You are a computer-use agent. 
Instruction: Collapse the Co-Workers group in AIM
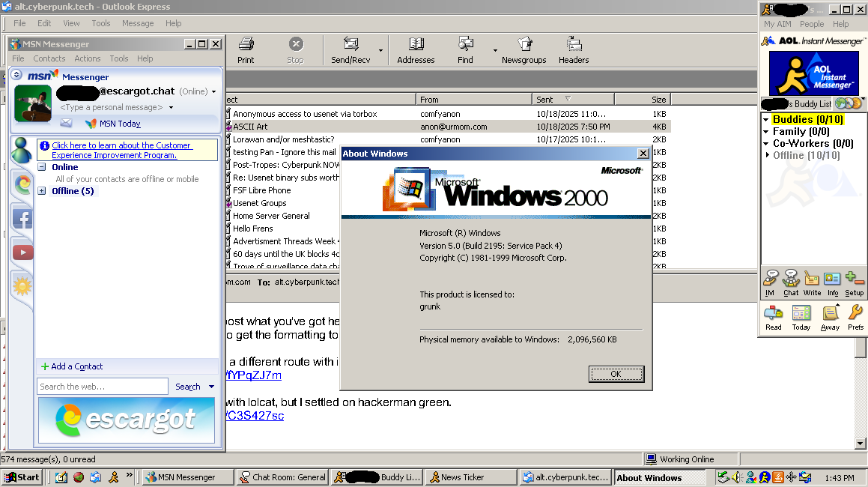[x=766, y=144]
